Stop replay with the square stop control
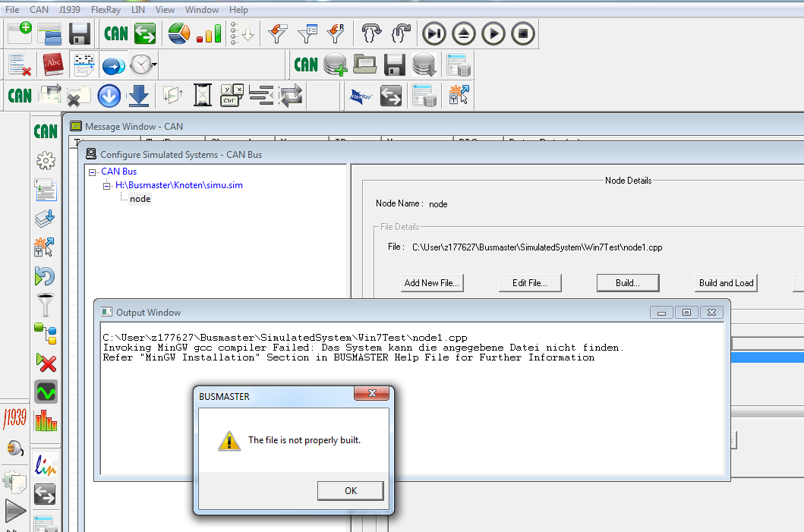The height and width of the screenshot is (532, 804). tap(523, 34)
